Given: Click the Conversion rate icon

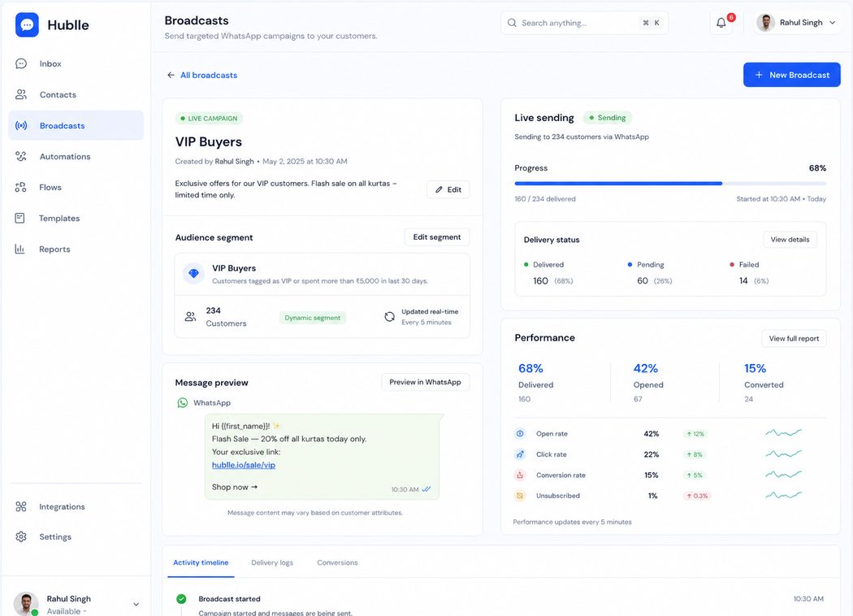Looking at the screenshot, I should 520,475.
